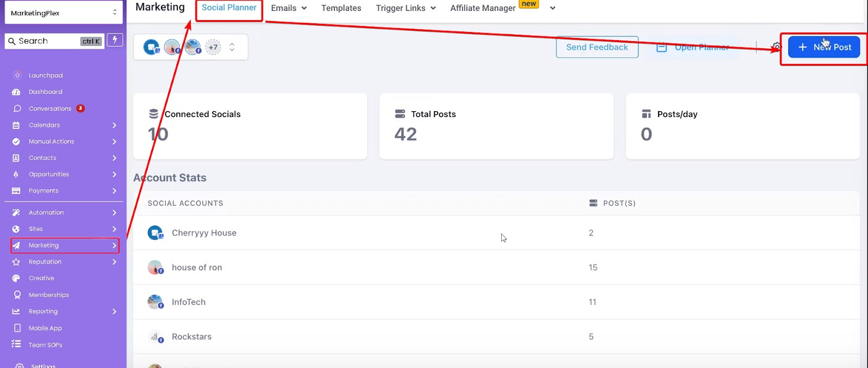868x368 pixels.
Task: Click the Memberships badge icon
Action: tap(17, 295)
